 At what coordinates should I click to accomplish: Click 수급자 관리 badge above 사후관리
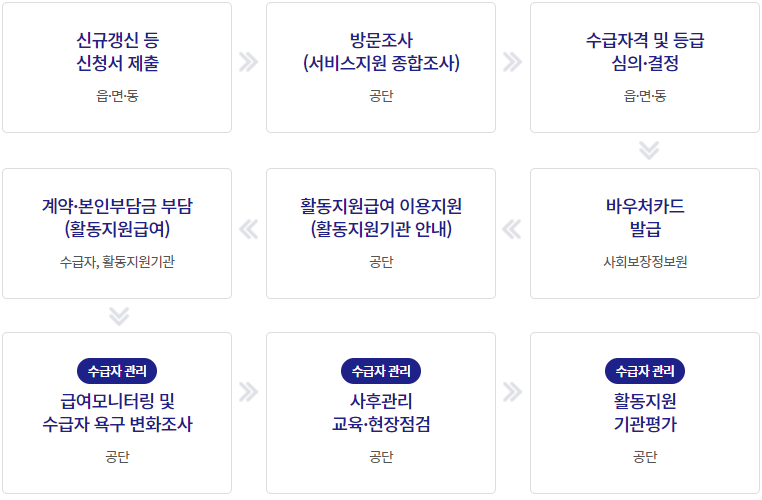381,371
